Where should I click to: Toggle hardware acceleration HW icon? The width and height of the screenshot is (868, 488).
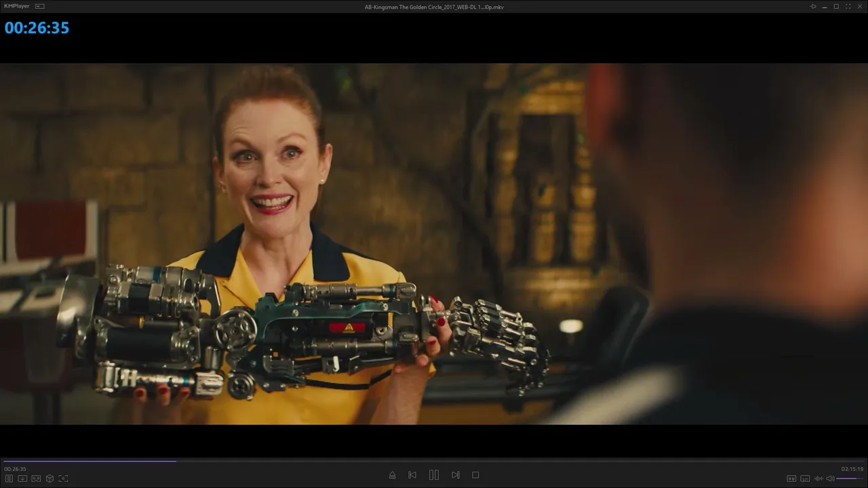coord(791,479)
